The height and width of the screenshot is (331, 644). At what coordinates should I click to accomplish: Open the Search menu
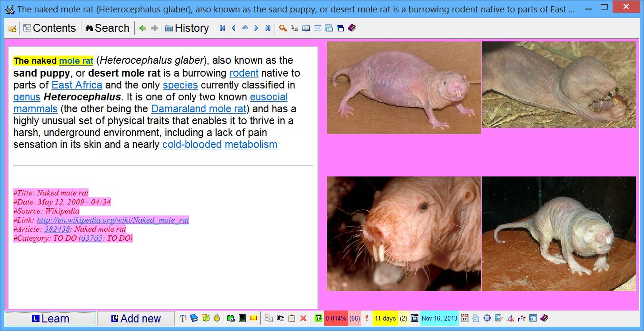point(107,29)
